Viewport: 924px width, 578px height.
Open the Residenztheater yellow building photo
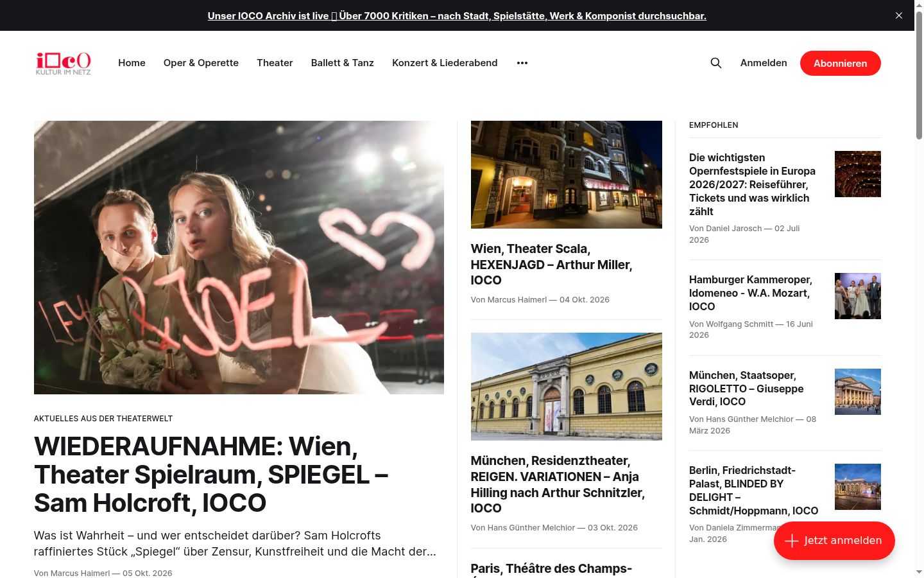(567, 387)
